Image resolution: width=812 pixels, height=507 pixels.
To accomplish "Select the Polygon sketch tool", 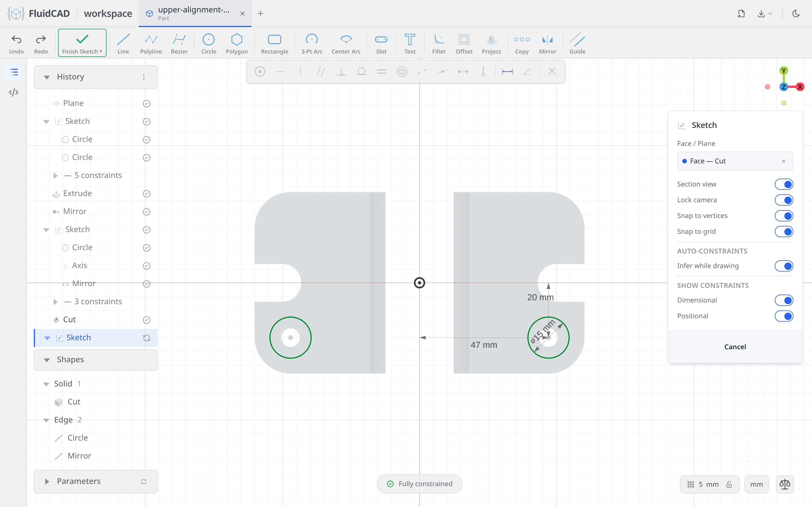I will coord(237,43).
